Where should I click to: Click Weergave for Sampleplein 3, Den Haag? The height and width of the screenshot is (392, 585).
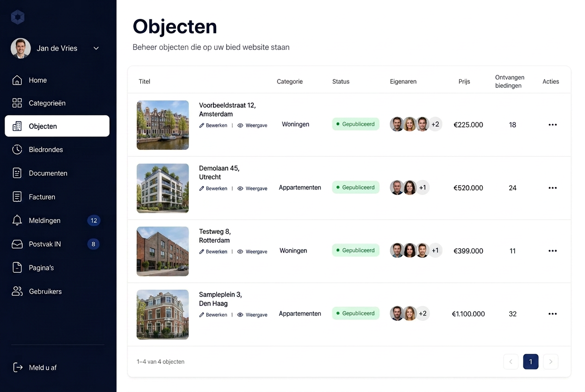(253, 315)
